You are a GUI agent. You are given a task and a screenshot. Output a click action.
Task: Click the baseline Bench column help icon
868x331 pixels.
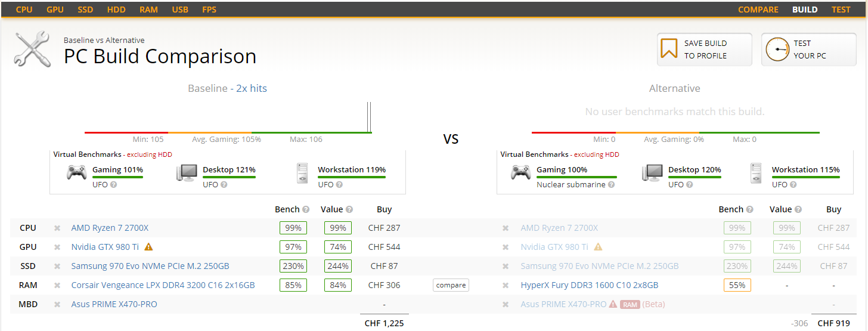pyautogui.click(x=306, y=210)
